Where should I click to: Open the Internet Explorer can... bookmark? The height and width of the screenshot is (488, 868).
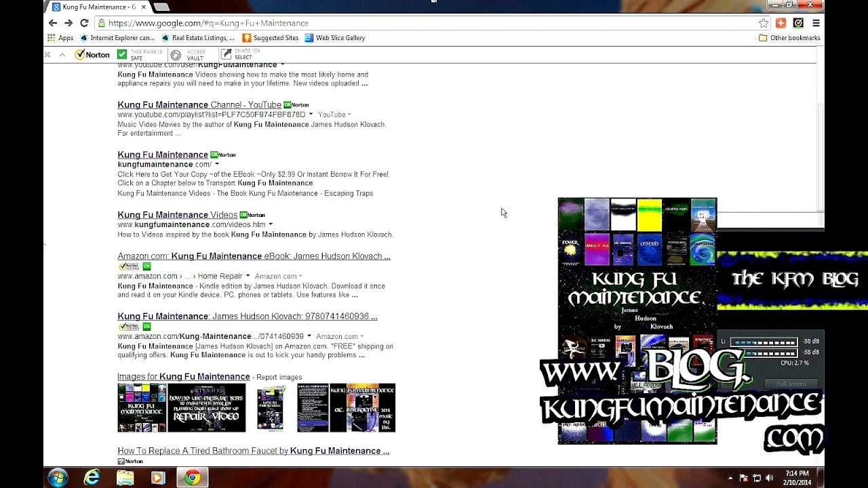[117, 38]
